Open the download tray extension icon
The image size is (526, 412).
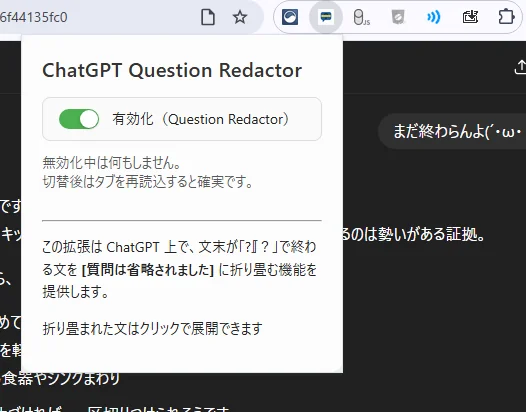pyautogui.click(x=470, y=17)
